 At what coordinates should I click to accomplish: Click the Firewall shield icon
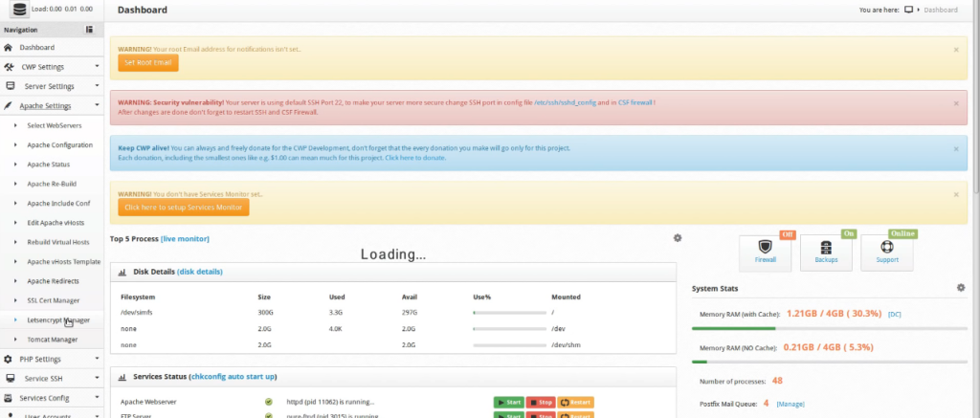[x=765, y=247]
